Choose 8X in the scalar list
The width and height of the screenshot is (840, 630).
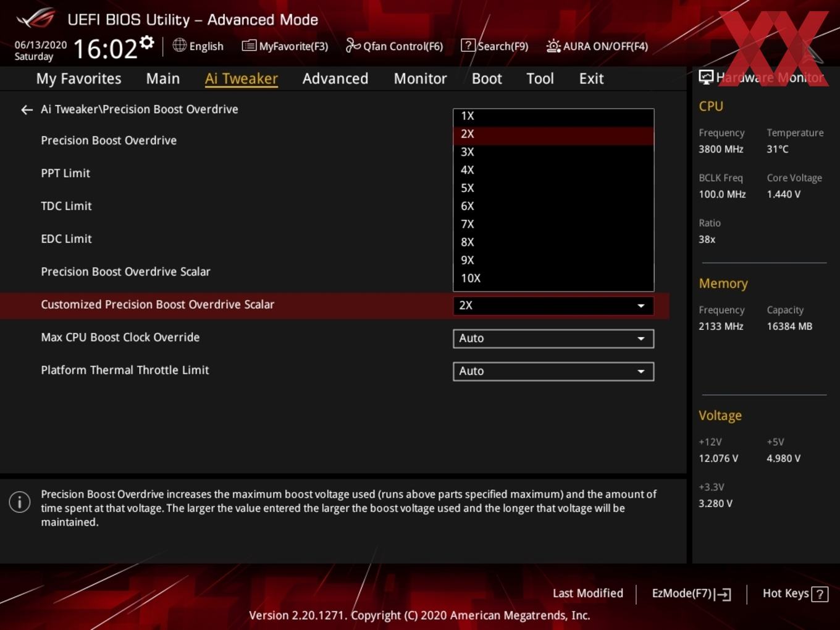pyautogui.click(x=553, y=242)
